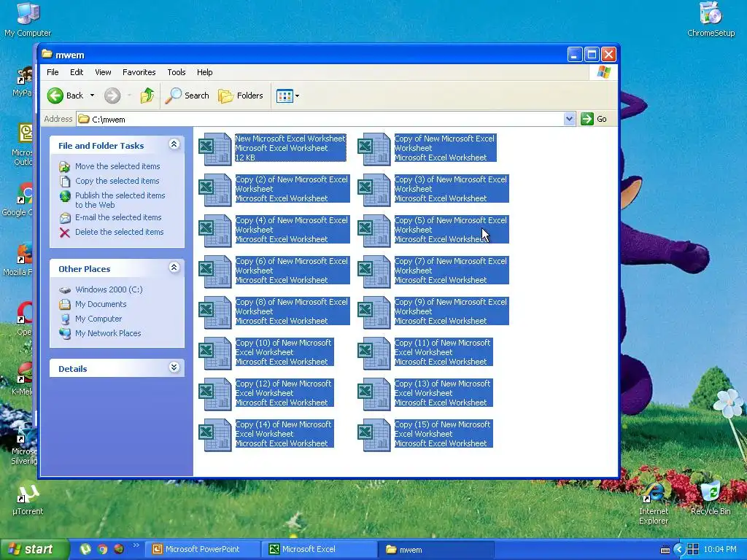Switch to Microsoft Excel taskbar button

[x=320, y=550]
